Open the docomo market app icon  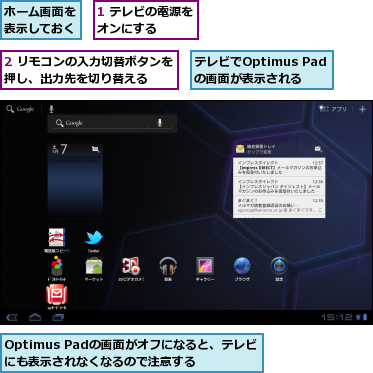click(57, 268)
